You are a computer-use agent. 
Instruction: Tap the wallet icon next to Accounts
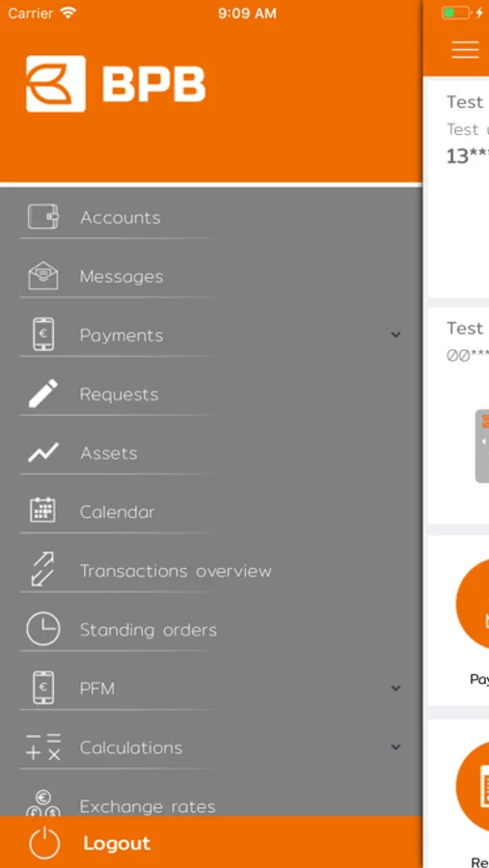[x=43, y=216]
